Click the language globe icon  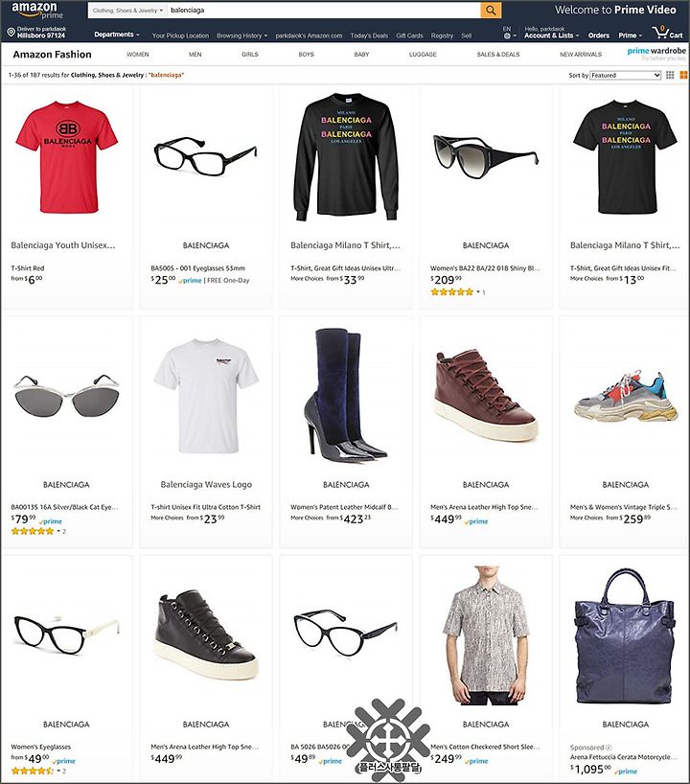(507, 36)
